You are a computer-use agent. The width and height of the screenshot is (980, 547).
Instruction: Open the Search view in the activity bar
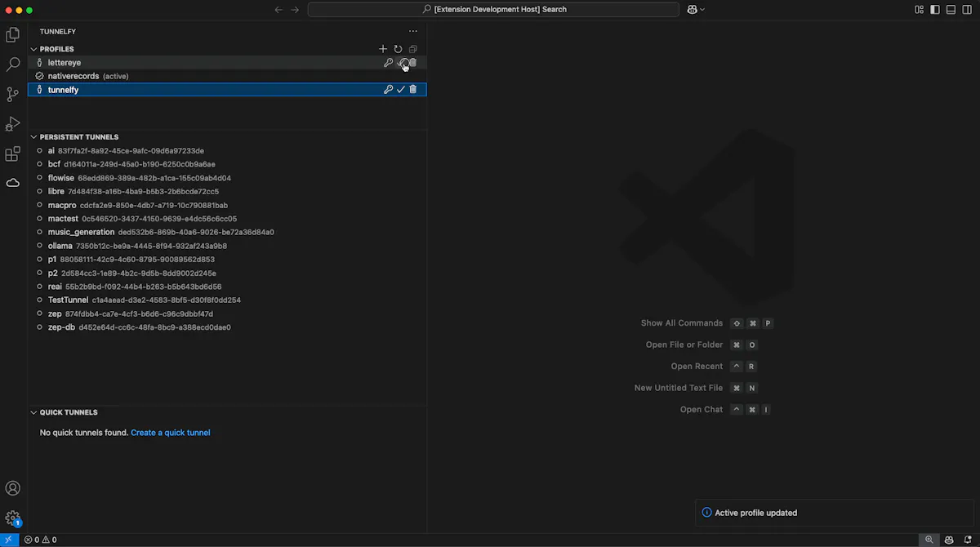click(x=13, y=64)
